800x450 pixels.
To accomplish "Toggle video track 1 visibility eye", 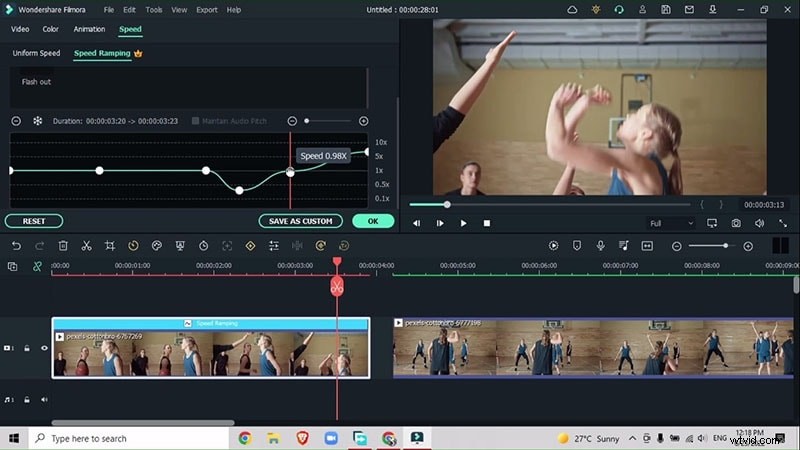I will [44, 348].
